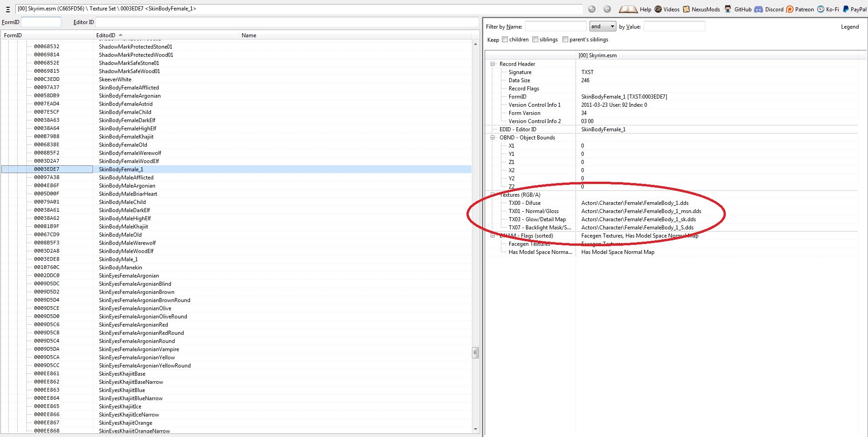
Task: Enable Keep parent's siblings checkbox
Action: pos(565,40)
